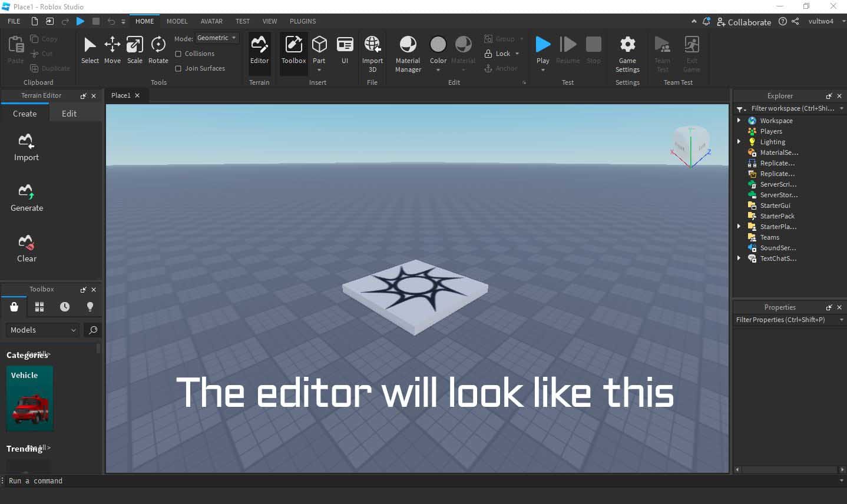This screenshot has height=504, width=847.
Task: Expand the Lighting tree node
Action: (x=739, y=142)
